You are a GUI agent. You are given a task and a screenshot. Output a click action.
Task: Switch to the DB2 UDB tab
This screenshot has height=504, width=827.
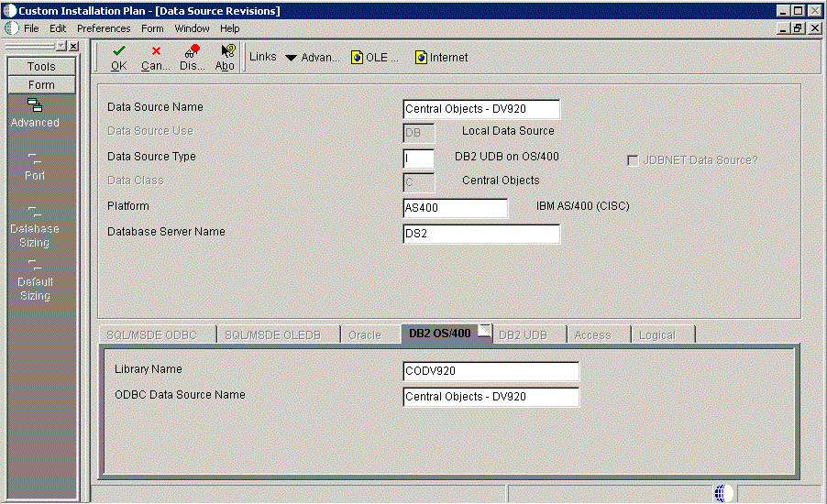click(529, 334)
